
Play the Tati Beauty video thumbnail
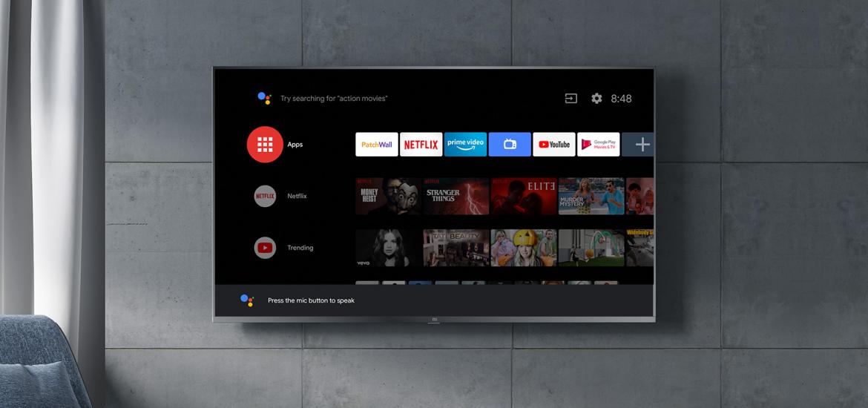click(x=456, y=248)
